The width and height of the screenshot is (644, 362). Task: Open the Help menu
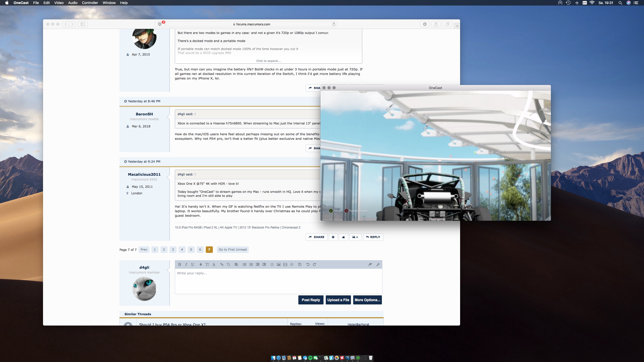coord(124,3)
